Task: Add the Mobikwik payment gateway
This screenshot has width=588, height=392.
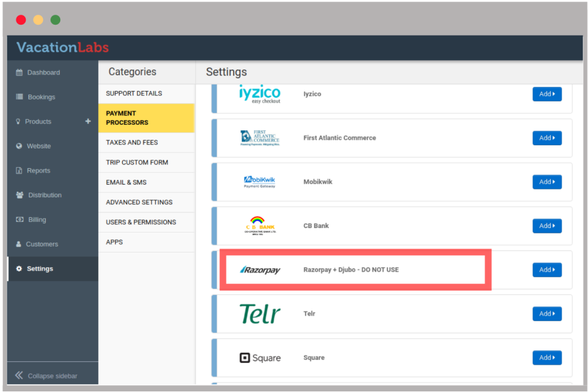Action: 546,182
